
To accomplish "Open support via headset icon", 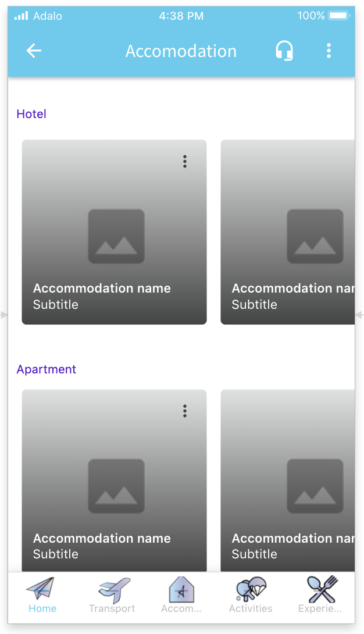I will click(284, 51).
